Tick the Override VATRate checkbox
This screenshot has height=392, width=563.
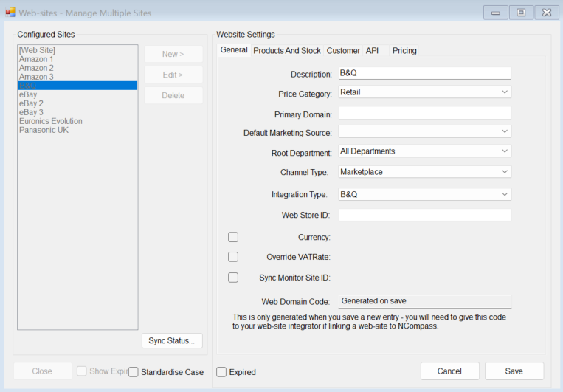(233, 257)
